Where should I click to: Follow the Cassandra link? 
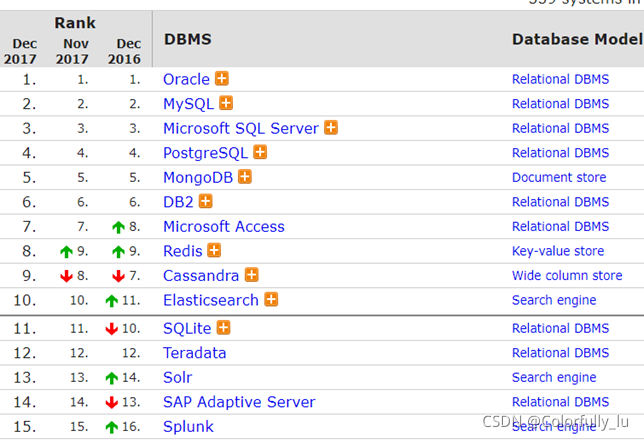(201, 276)
